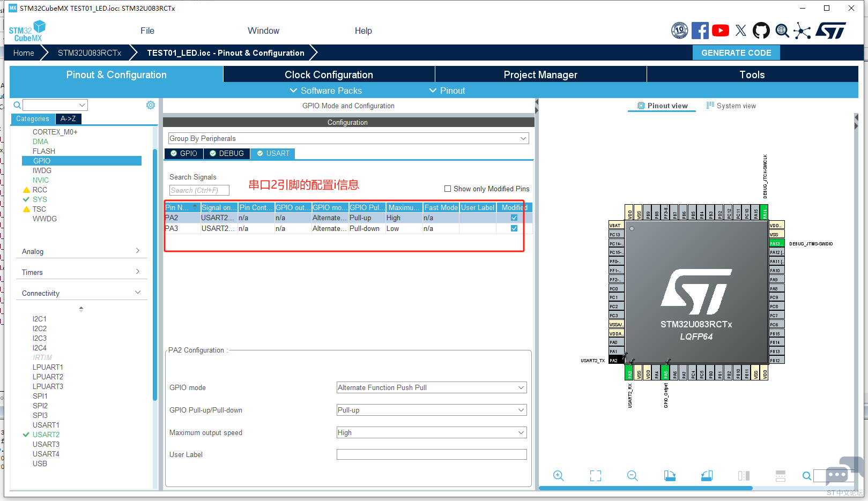868x501 pixels.
Task: Expand the Timers category
Action: pos(81,272)
